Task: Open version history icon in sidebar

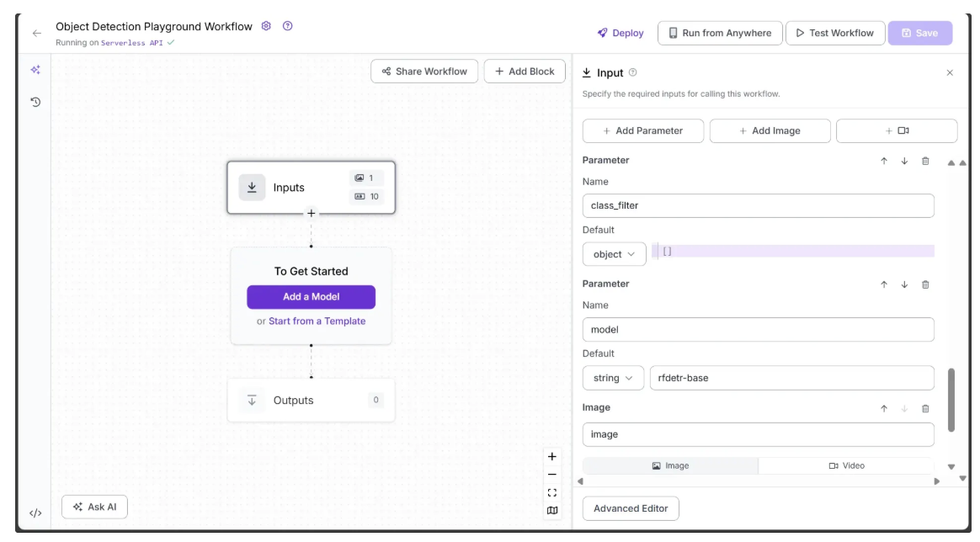Action: pyautogui.click(x=35, y=103)
